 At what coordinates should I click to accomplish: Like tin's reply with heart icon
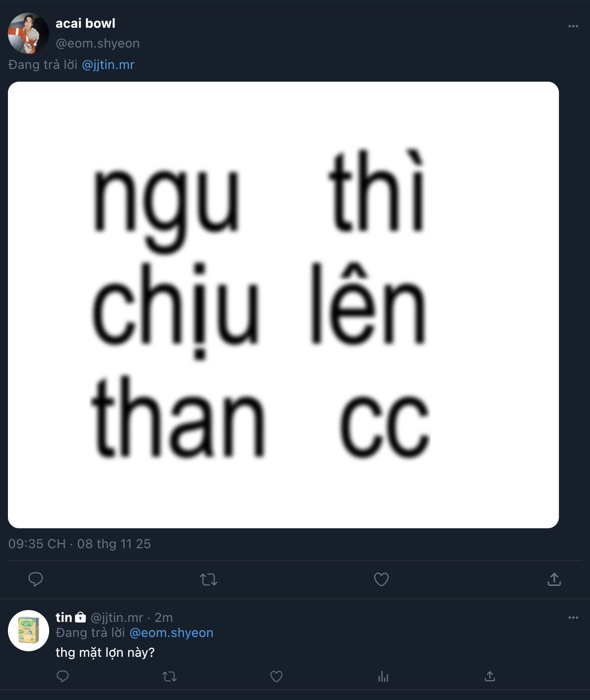tap(276, 676)
